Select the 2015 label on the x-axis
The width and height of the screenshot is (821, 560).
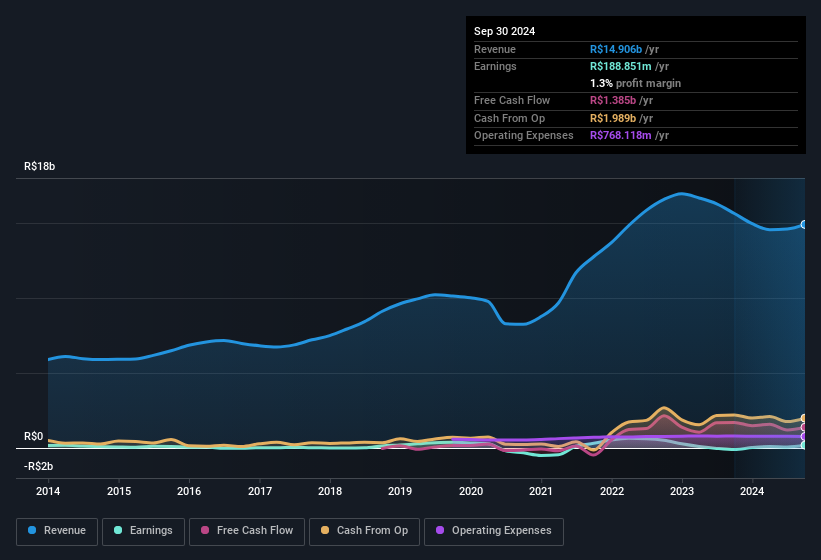119,491
